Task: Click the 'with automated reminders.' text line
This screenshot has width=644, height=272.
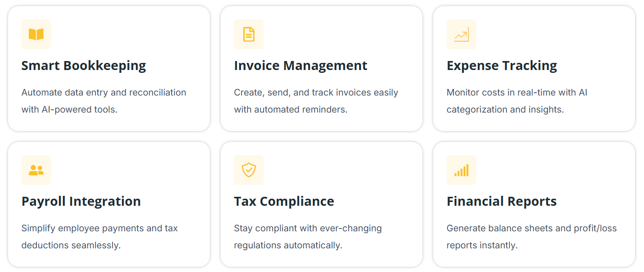Action: 291,110
